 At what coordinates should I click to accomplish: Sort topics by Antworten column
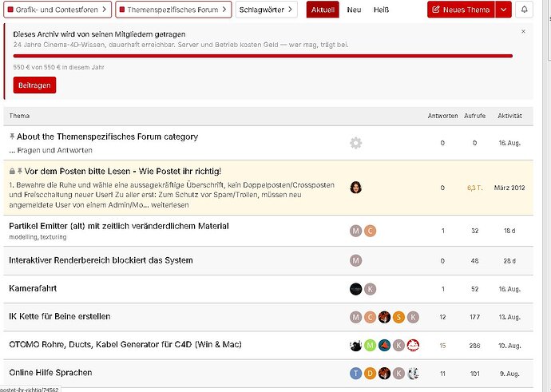coord(442,116)
